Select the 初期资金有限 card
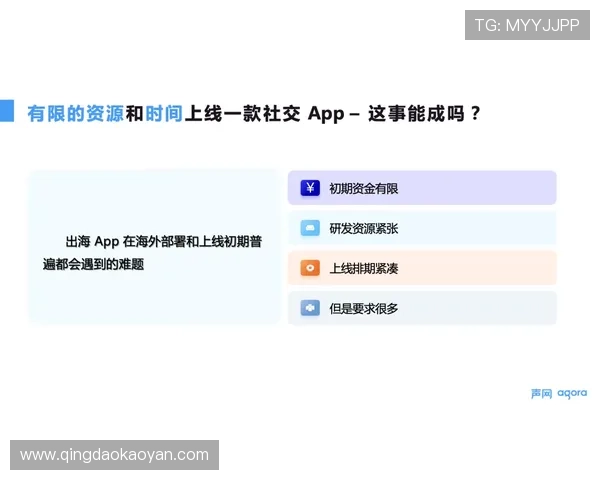Viewport: 600px width, 480px height. 422,188
